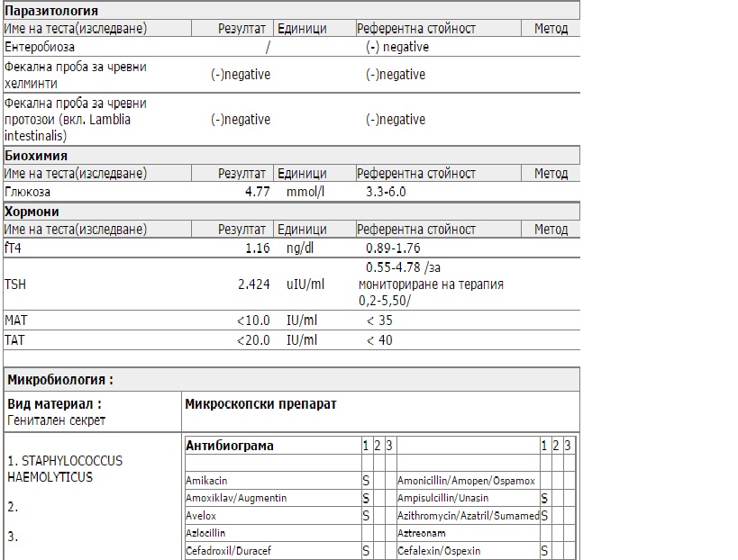Click the TSH reference text мониториране на терапия
The height and width of the screenshot is (560, 738).
[x=431, y=285]
